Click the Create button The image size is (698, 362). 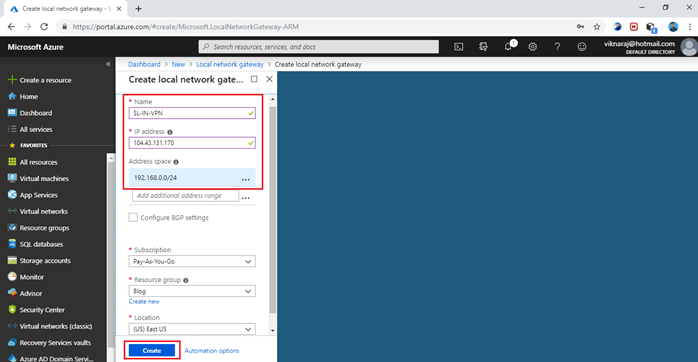pyautogui.click(x=152, y=350)
